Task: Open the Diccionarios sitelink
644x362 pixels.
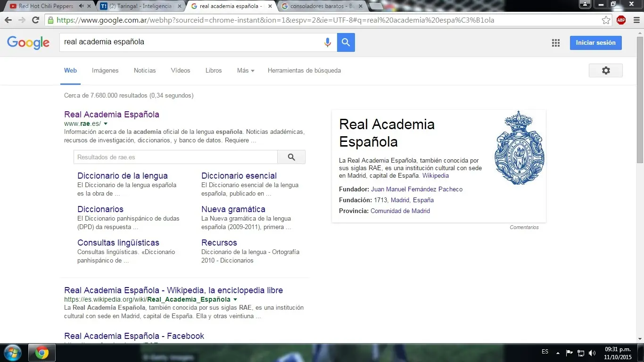Action: tap(100, 209)
